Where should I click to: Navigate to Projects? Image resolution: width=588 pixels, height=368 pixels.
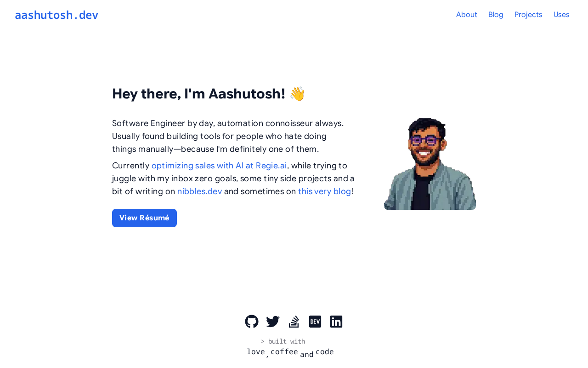click(x=528, y=15)
